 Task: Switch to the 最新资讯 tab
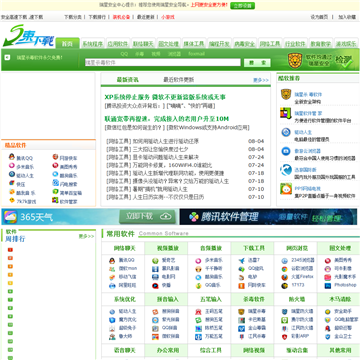coord(127,80)
